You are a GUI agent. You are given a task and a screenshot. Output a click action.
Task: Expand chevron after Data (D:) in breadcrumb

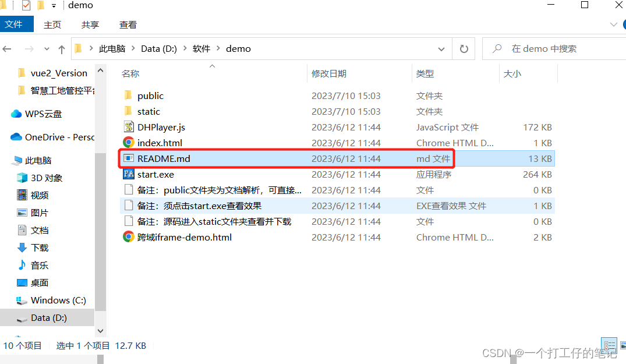pos(185,48)
